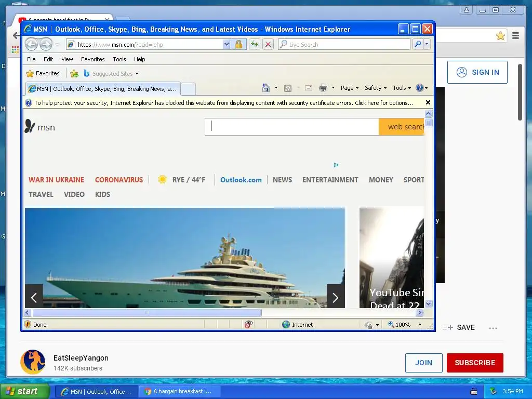532x399 pixels.
Task: Click the info bar shield icon
Action: pyautogui.click(x=29, y=103)
